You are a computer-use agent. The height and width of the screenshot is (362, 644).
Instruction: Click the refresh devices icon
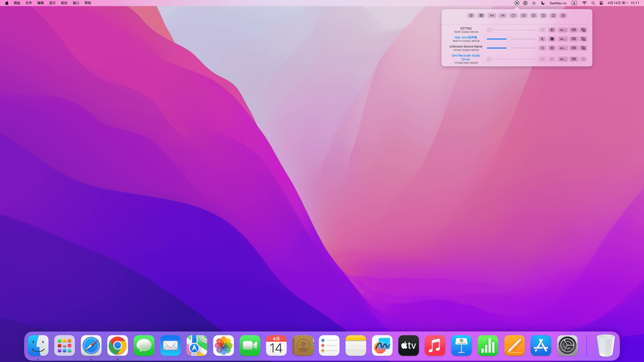coord(513,15)
